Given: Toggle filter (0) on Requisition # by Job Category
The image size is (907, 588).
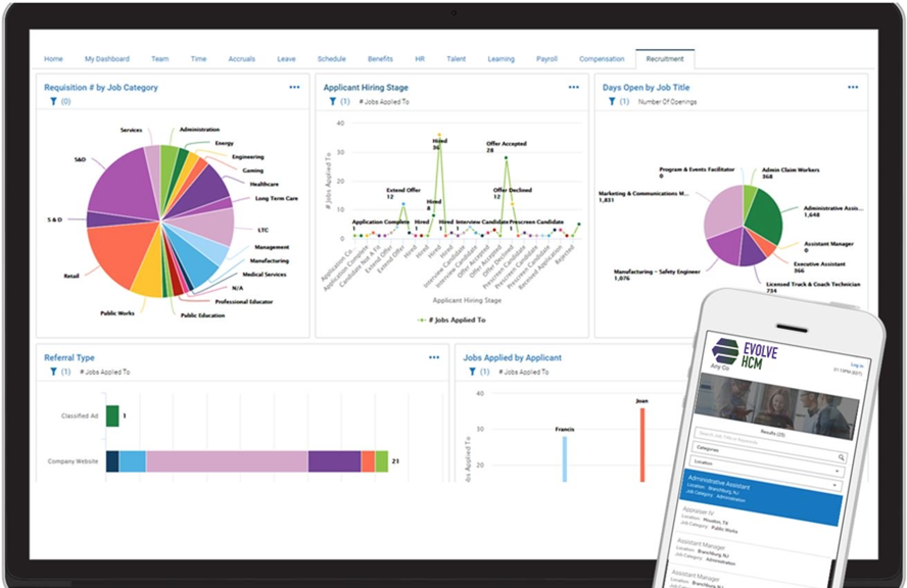Looking at the screenshot, I should 67,102.
